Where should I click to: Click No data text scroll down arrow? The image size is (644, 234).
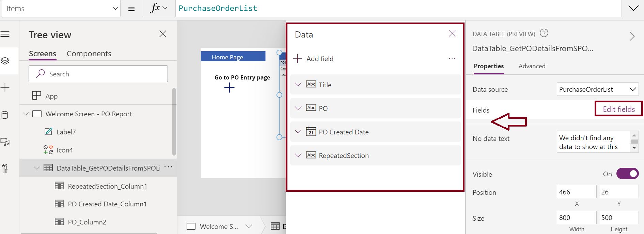[x=634, y=148]
